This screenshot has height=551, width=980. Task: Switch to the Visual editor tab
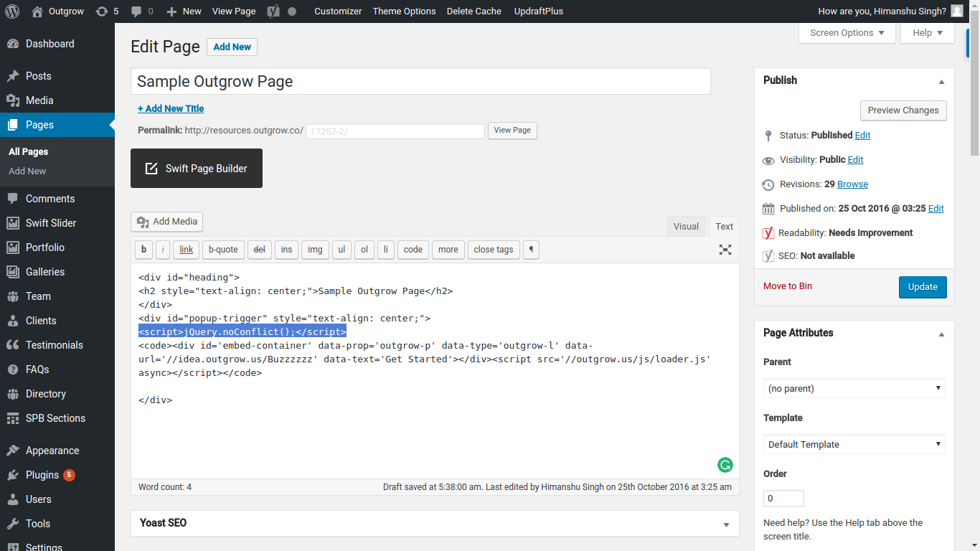coord(686,227)
